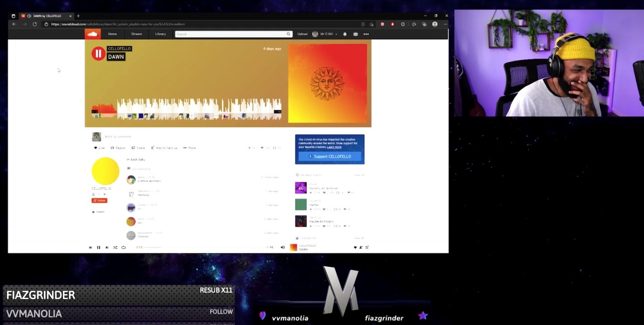644x325 pixels.
Task: Open the Library tab in SoundCloud header
Action: pos(160,34)
